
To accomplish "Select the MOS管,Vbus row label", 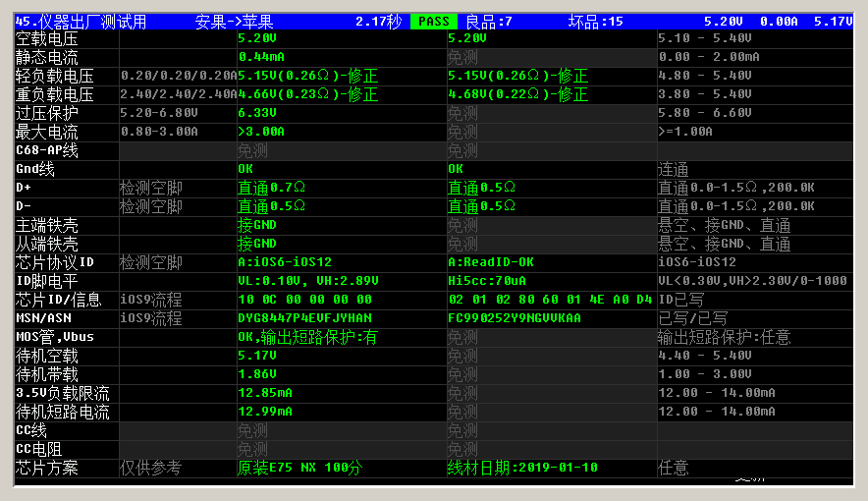I will pyautogui.click(x=54, y=337).
